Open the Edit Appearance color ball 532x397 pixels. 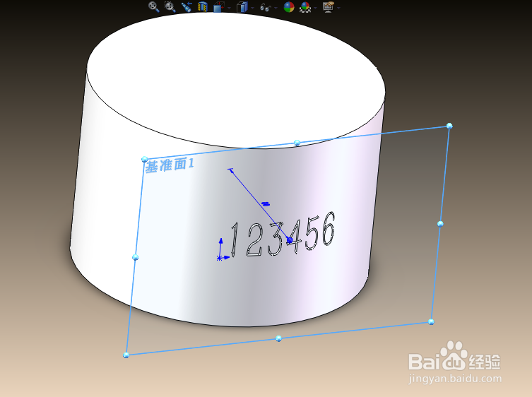coord(289,7)
